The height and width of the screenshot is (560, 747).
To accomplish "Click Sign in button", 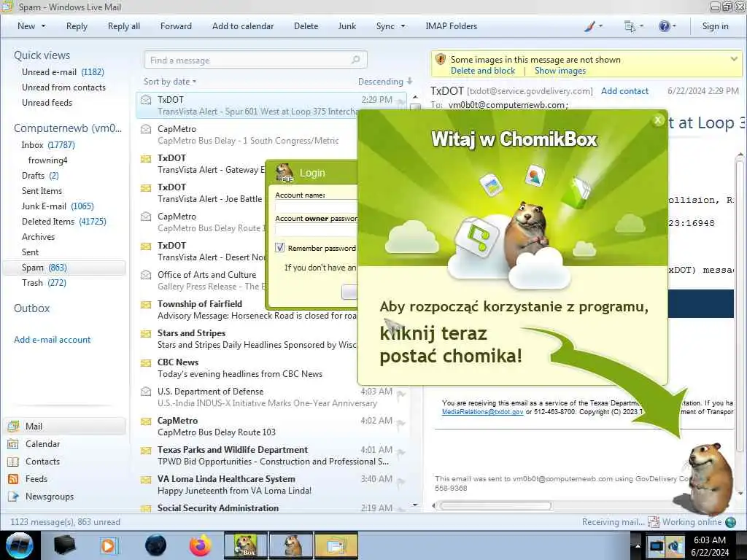I will pyautogui.click(x=715, y=26).
